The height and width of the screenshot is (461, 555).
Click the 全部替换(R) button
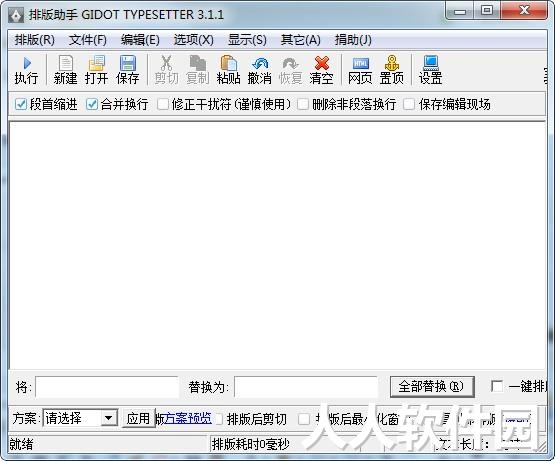[x=432, y=387]
